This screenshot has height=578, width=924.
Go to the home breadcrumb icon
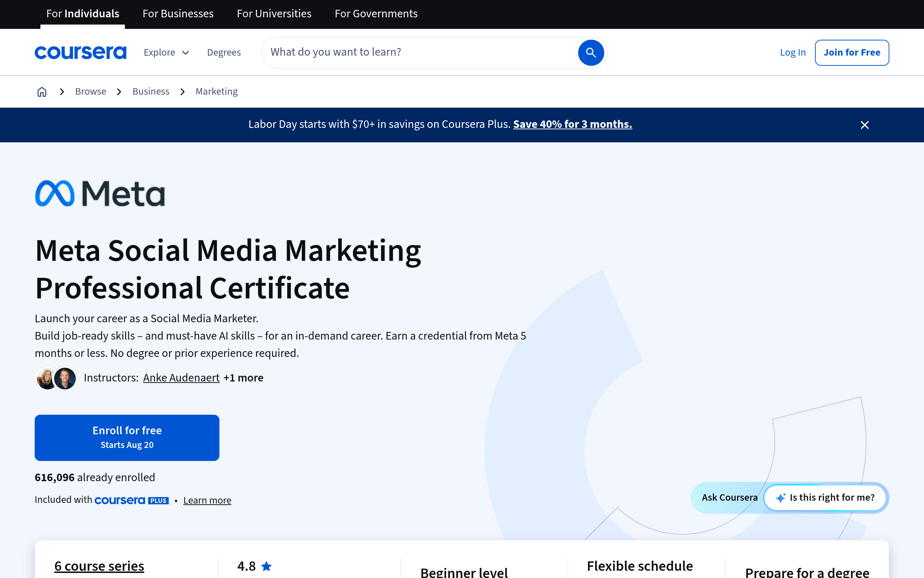(42, 92)
